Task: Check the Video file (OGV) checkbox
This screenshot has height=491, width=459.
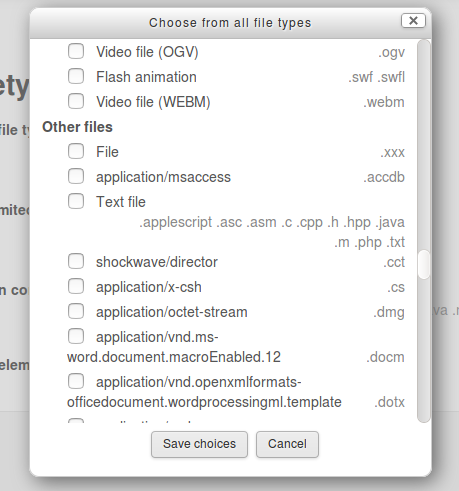Action: [76, 51]
